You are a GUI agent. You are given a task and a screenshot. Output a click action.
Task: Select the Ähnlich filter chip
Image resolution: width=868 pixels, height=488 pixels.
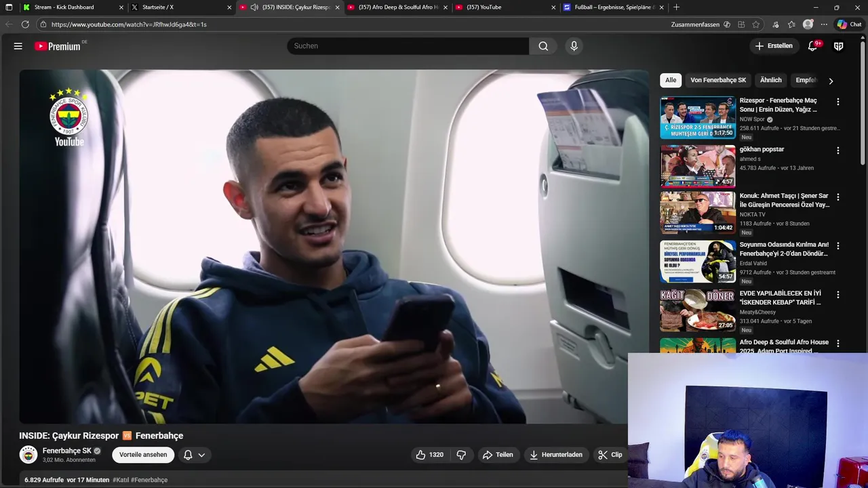(x=771, y=80)
